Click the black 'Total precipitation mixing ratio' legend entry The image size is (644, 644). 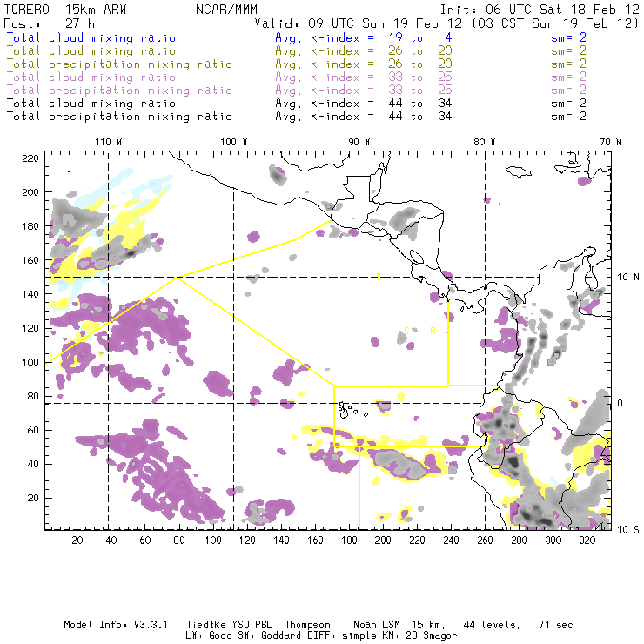(x=119, y=117)
